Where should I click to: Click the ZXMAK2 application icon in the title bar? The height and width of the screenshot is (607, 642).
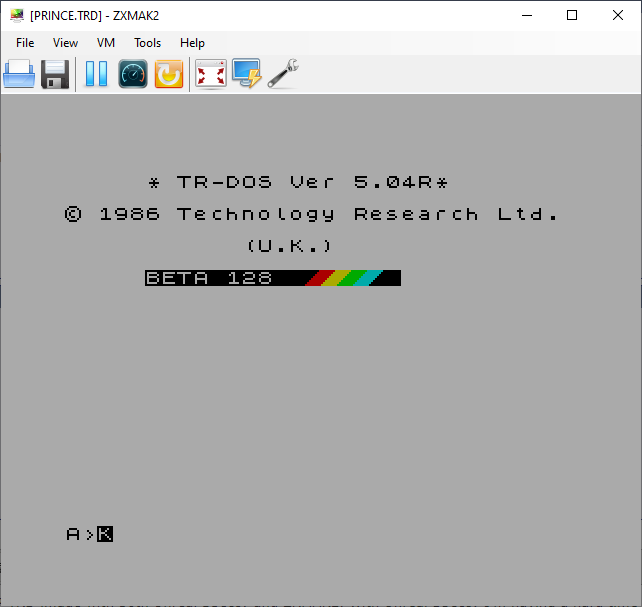point(17,16)
